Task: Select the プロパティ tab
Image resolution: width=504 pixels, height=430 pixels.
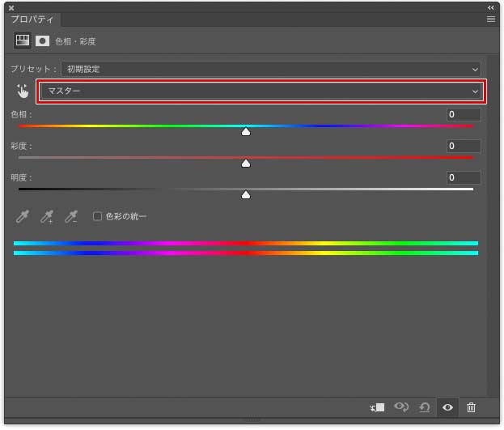Action: coord(32,19)
